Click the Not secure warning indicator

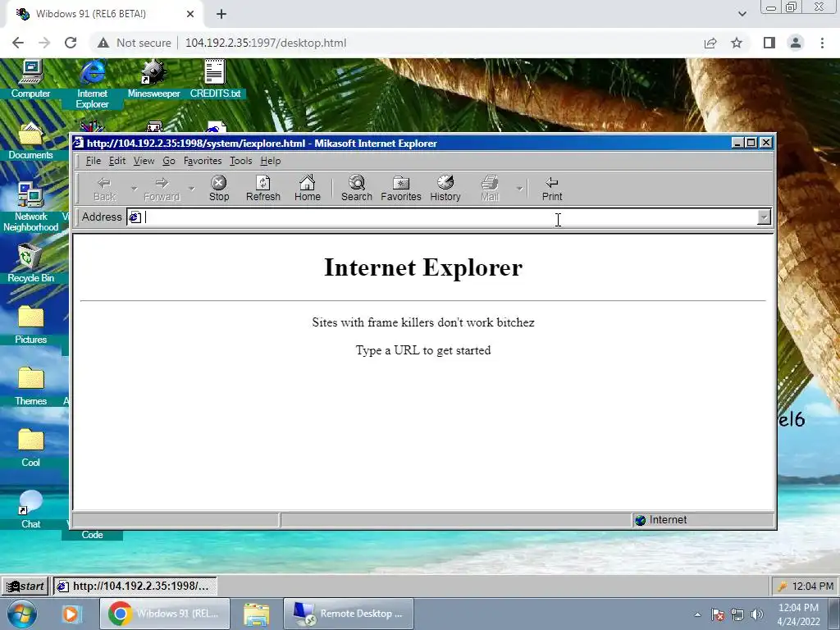[135, 43]
